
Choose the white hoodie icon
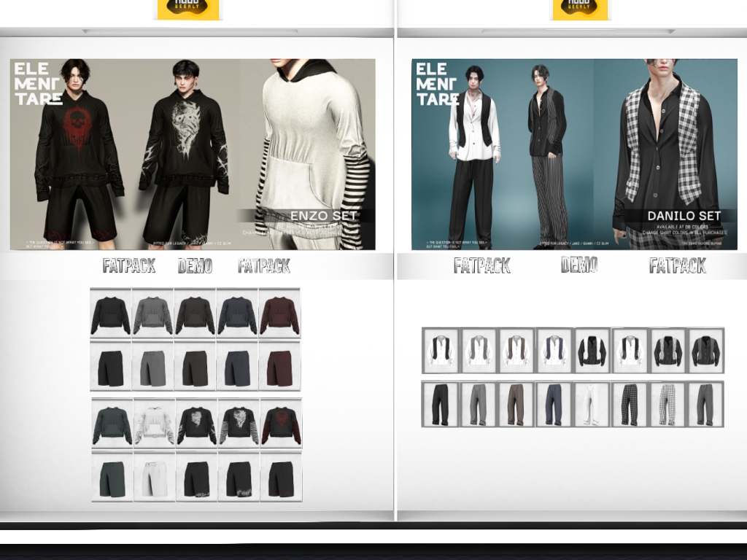coord(154,425)
